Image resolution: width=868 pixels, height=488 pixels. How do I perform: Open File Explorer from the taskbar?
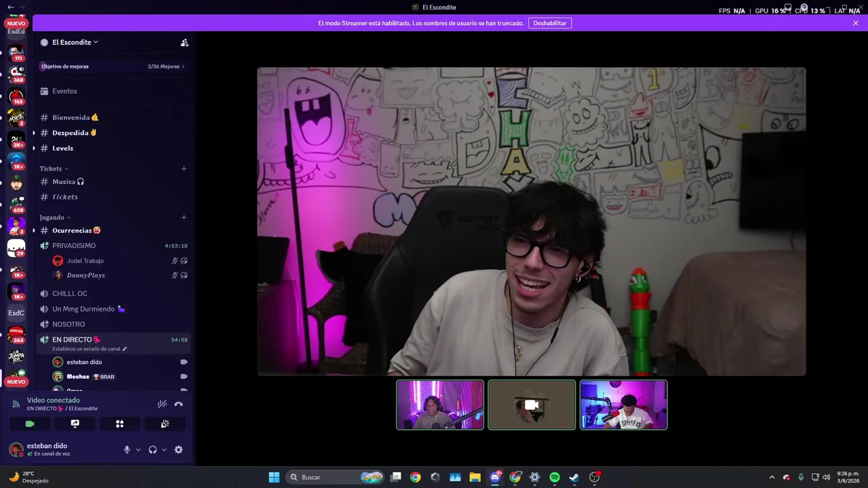pos(475,477)
